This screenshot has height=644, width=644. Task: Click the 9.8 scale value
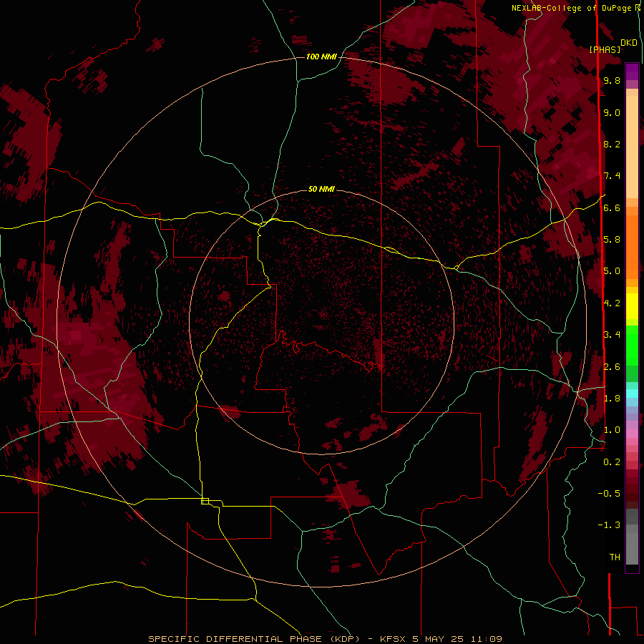click(x=612, y=80)
